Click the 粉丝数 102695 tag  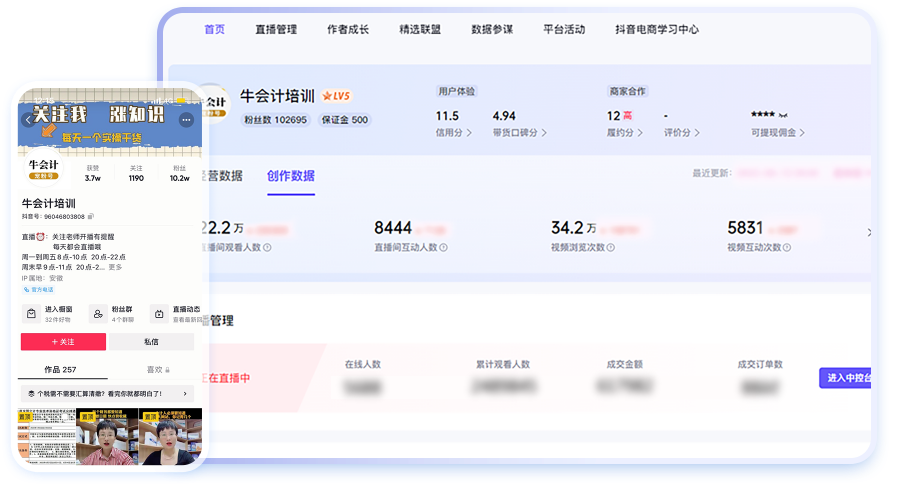pos(276,120)
